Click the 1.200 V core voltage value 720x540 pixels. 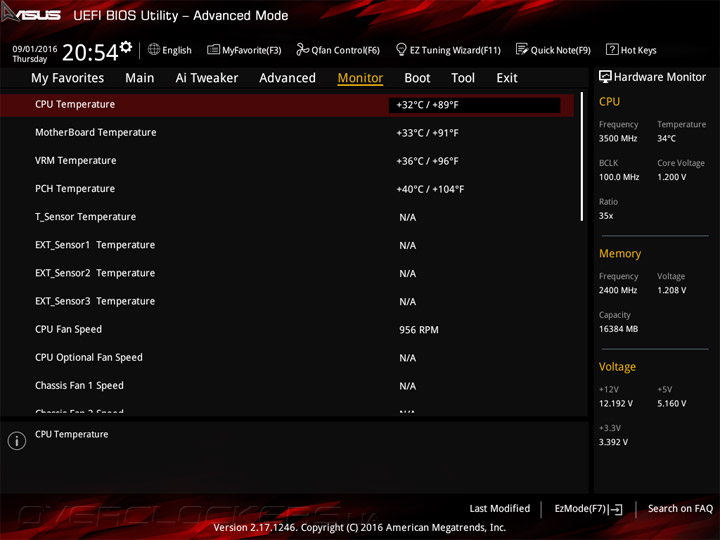coord(672,177)
